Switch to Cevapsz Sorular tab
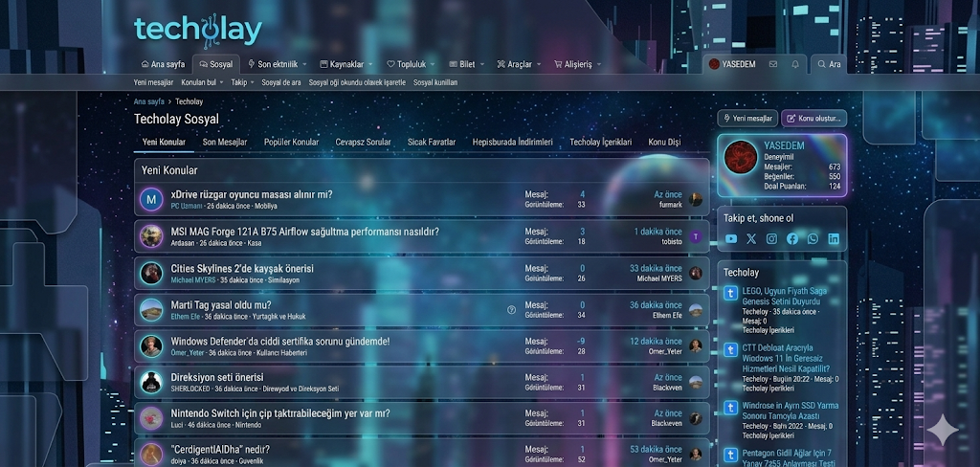The height and width of the screenshot is (467, 980). [x=363, y=142]
